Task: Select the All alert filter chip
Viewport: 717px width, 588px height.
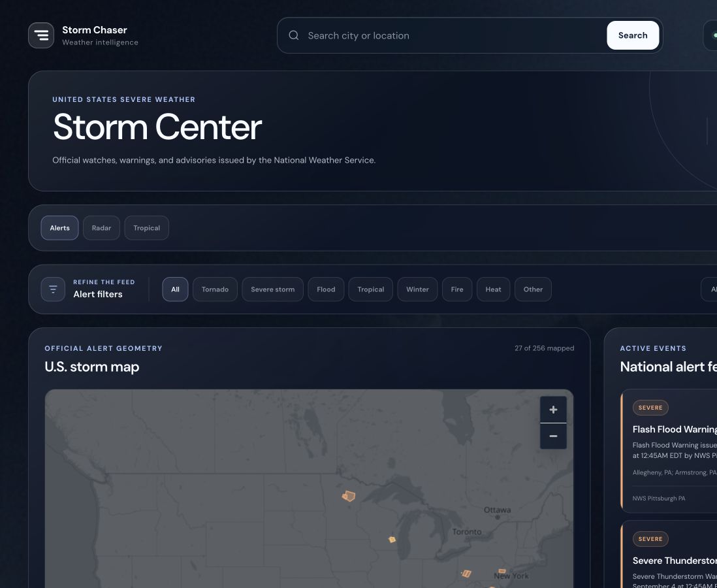Action: (x=175, y=289)
